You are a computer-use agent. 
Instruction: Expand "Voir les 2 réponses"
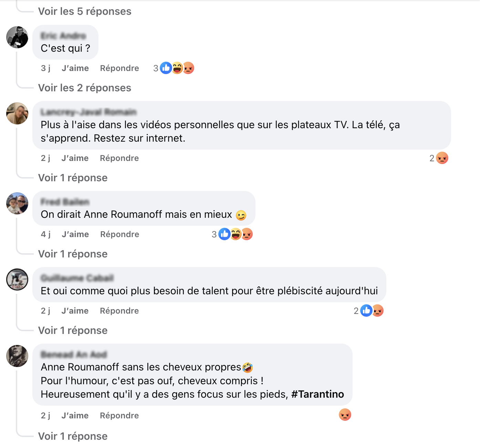tap(85, 88)
